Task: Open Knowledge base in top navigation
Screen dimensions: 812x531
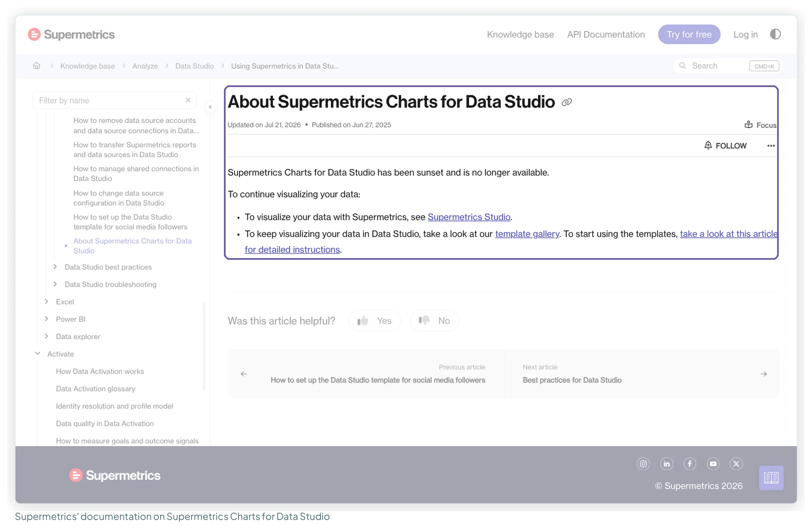Action: [x=520, y=34]
